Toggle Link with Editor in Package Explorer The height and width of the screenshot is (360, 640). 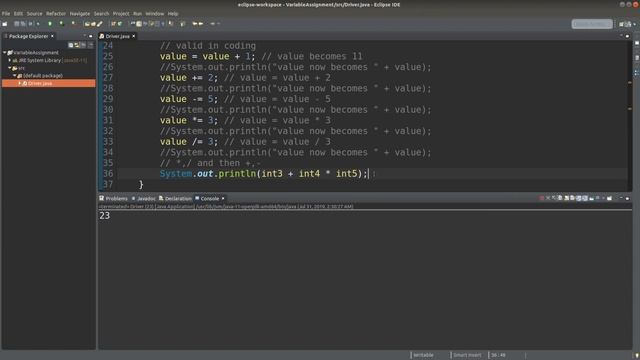pos(76,45)
